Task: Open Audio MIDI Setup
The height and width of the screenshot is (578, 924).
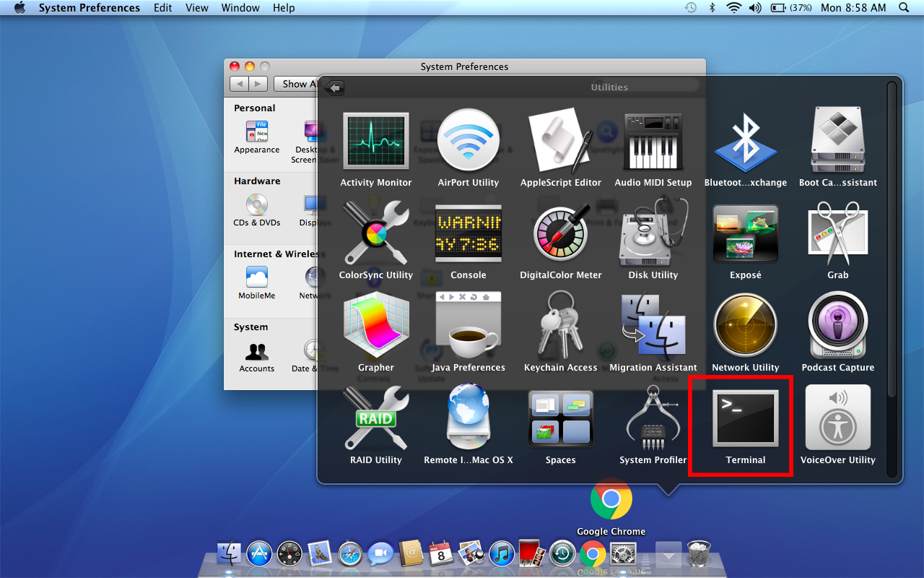Action: (653, 150)
